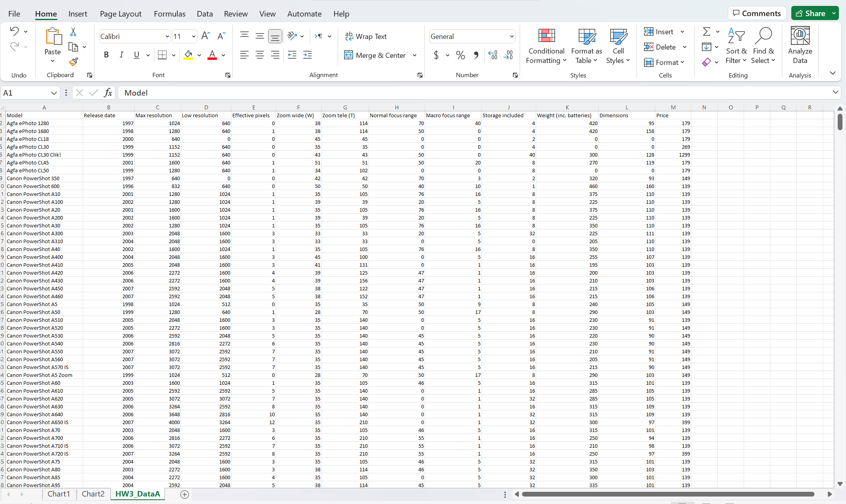Open Analyze Data pane
Screen dimensions: 846x504
pos(800,46)
